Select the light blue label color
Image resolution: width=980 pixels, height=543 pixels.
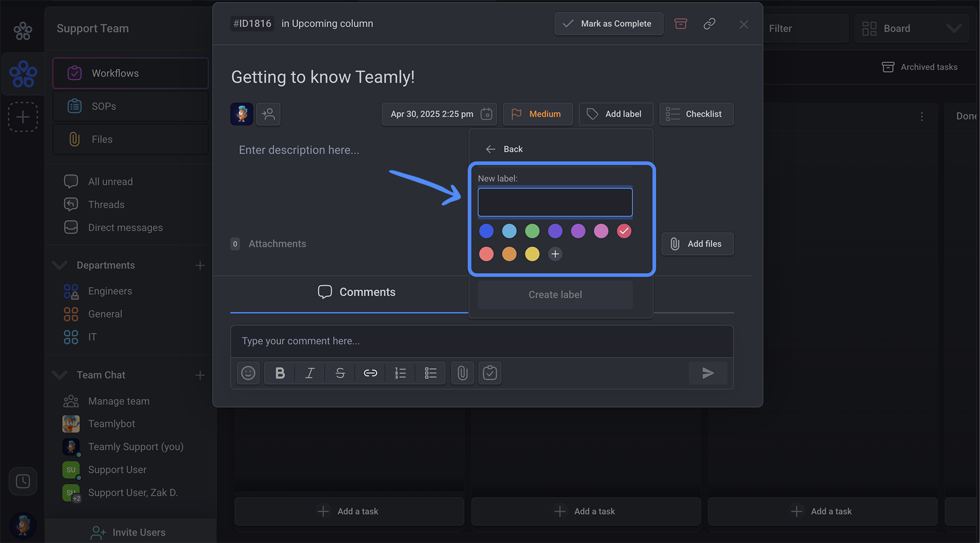pyautogui.click(x=509, y=231)
